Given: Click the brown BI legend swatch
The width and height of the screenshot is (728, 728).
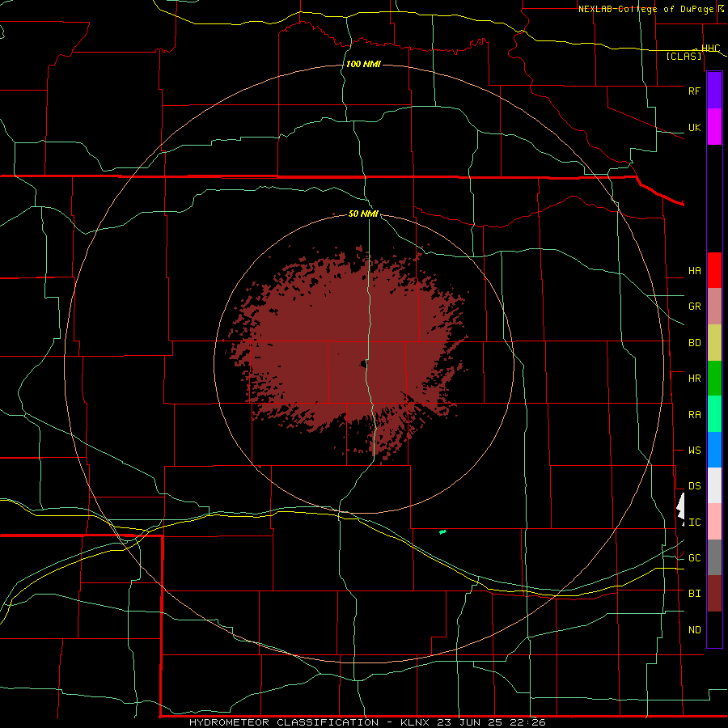Looking at the screenshot, I should point(714,594).
